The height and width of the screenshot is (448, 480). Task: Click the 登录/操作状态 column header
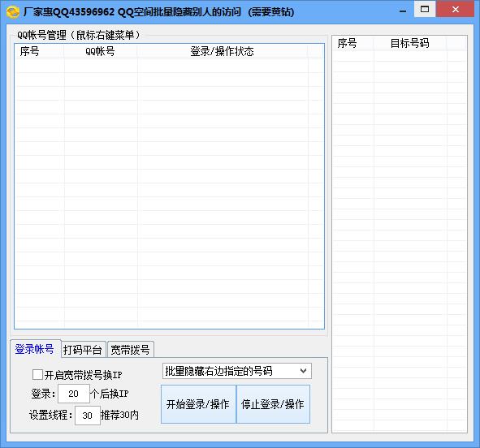pyautogui.click(x=223, y=51)
